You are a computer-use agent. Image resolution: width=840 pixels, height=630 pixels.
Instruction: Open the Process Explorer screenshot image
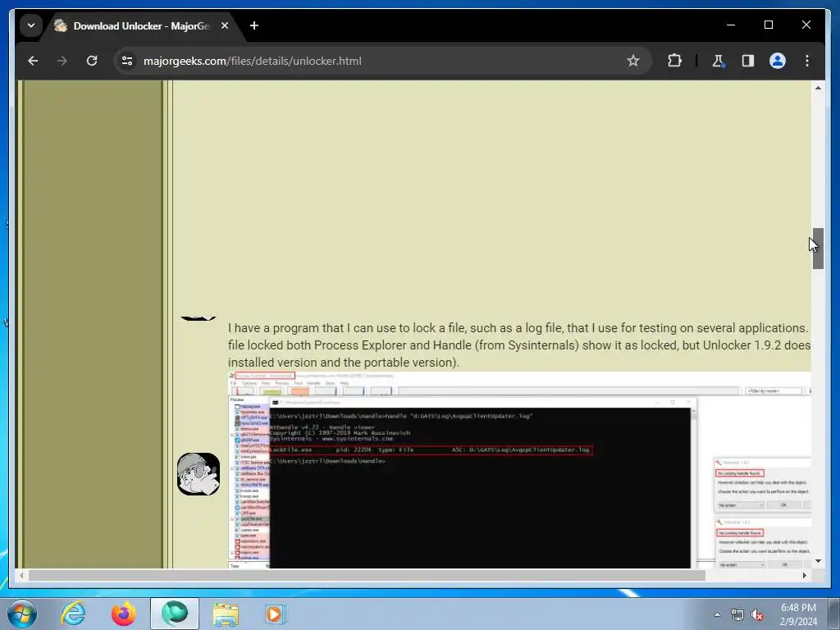coord(519,470)
